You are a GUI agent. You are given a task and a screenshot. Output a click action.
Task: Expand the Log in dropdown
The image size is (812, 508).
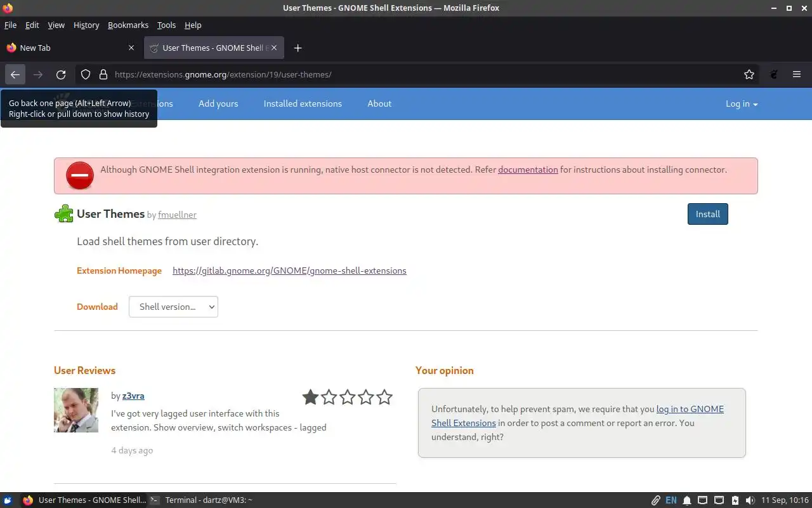click(742, 104)
